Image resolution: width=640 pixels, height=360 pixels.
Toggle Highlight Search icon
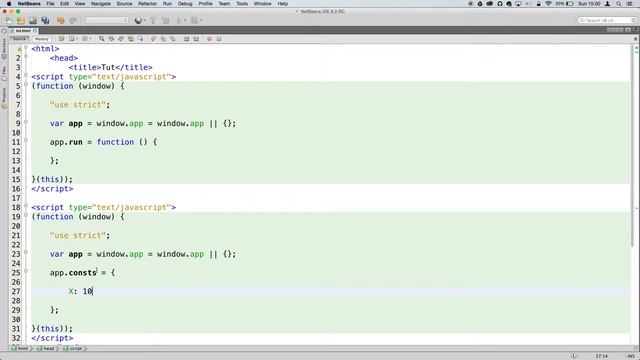131,39
